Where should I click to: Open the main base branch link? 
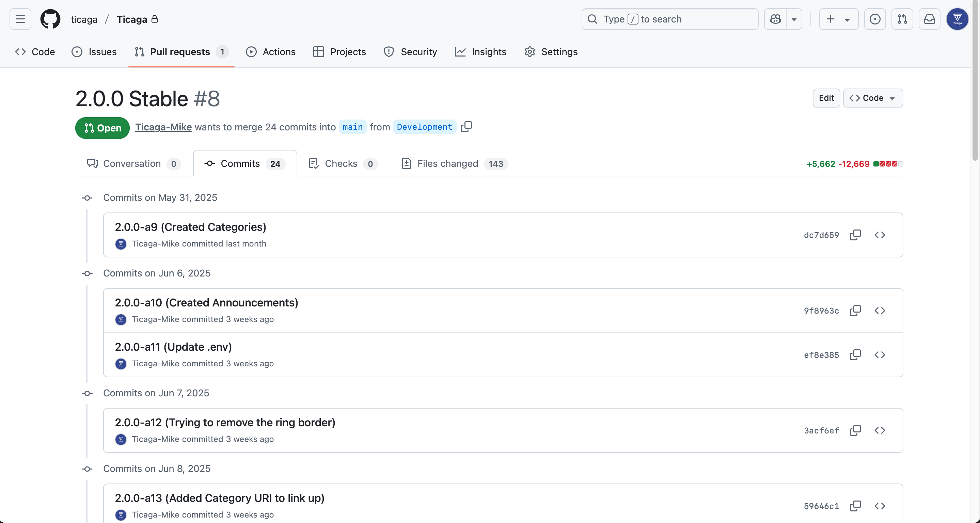coord(353,127)
